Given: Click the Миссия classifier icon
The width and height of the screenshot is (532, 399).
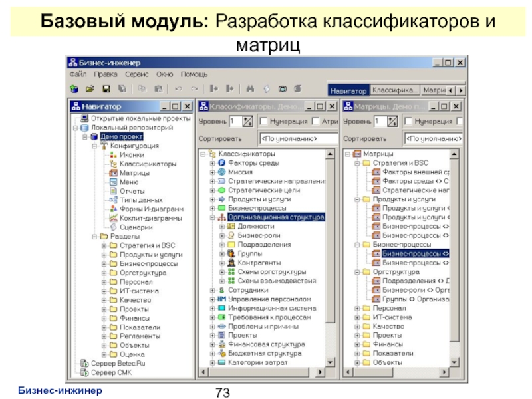Looking at the screenshot, I should 222,172.
